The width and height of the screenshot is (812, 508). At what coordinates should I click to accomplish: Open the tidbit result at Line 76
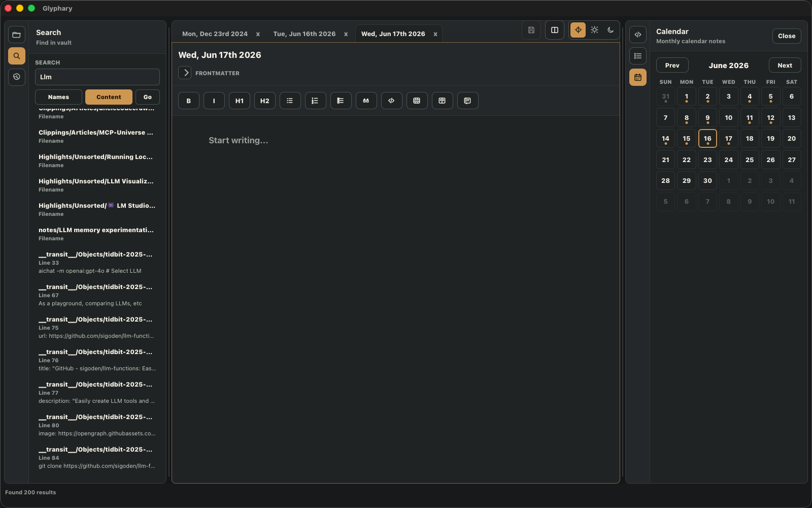[97, 360]
